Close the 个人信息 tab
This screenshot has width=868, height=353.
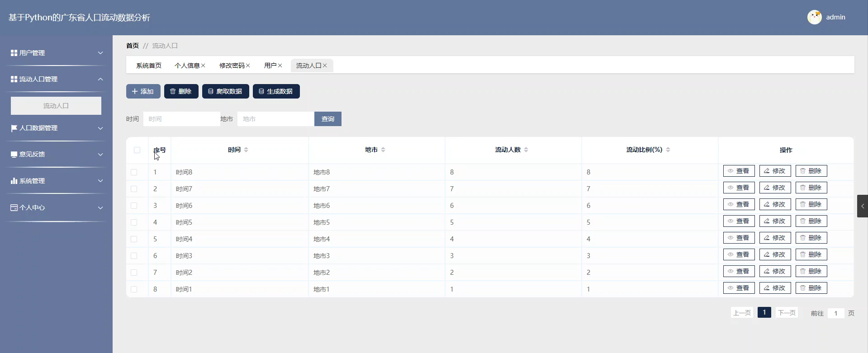point(203,66)
